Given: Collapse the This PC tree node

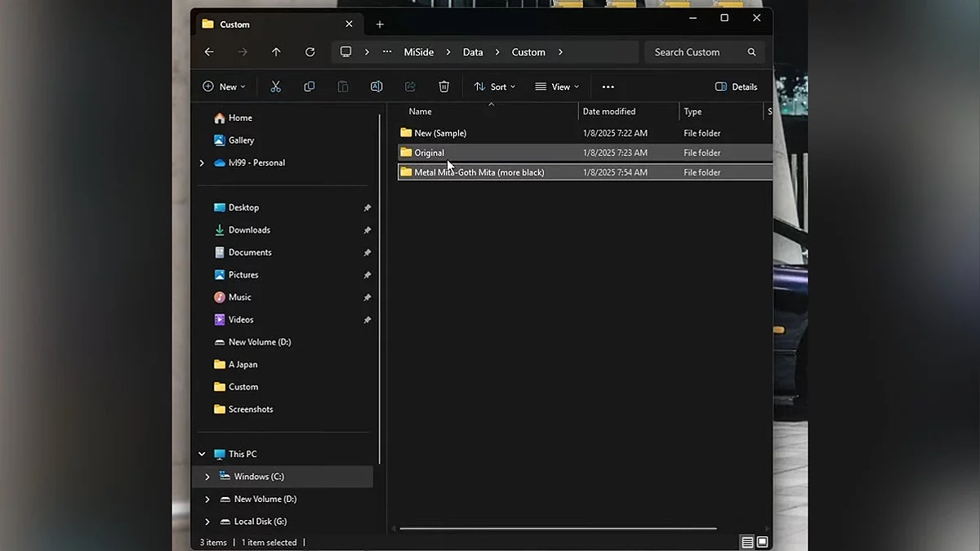Looking at the screenshot, I should point(202,454).
